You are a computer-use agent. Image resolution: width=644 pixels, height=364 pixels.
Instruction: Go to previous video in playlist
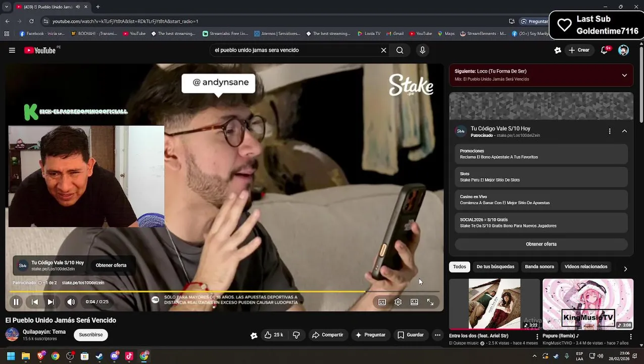tap(34, 302)
